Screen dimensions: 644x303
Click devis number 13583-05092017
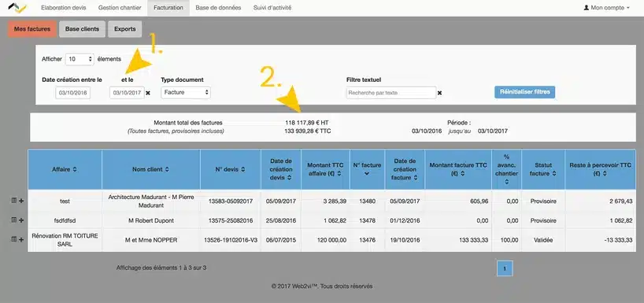[231, 201]
